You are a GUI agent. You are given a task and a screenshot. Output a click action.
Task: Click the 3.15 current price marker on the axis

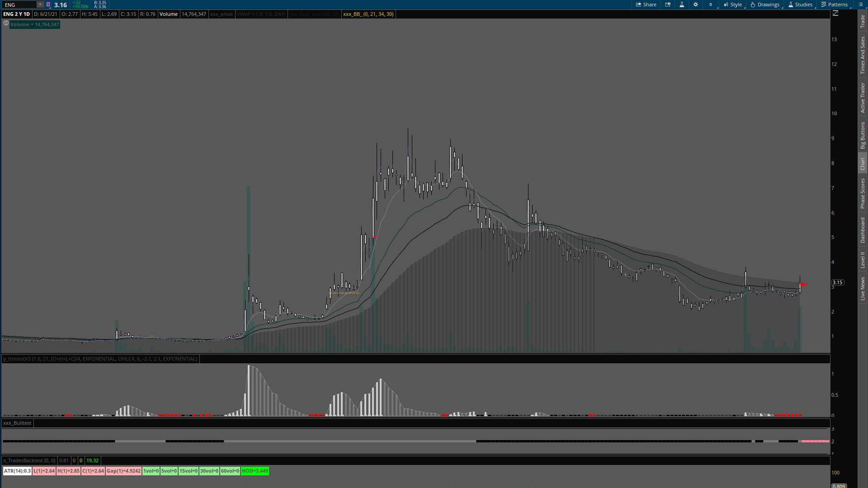[x=837, y=282]
